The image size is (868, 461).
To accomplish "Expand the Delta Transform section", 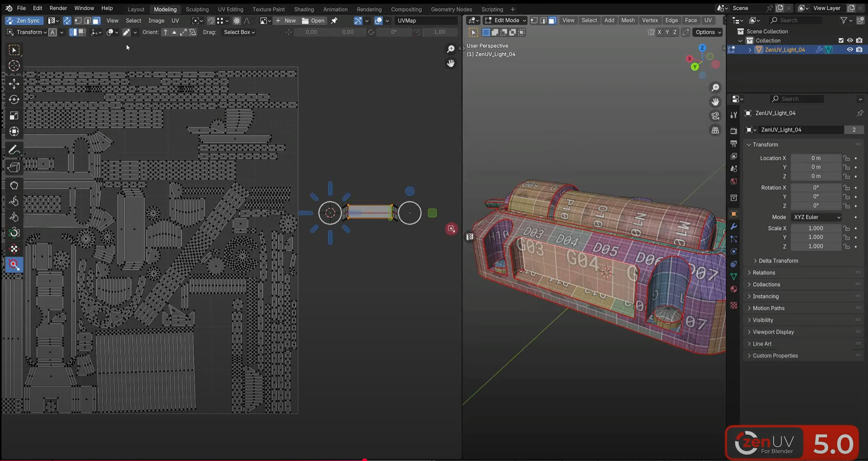I will coord(778,260).
